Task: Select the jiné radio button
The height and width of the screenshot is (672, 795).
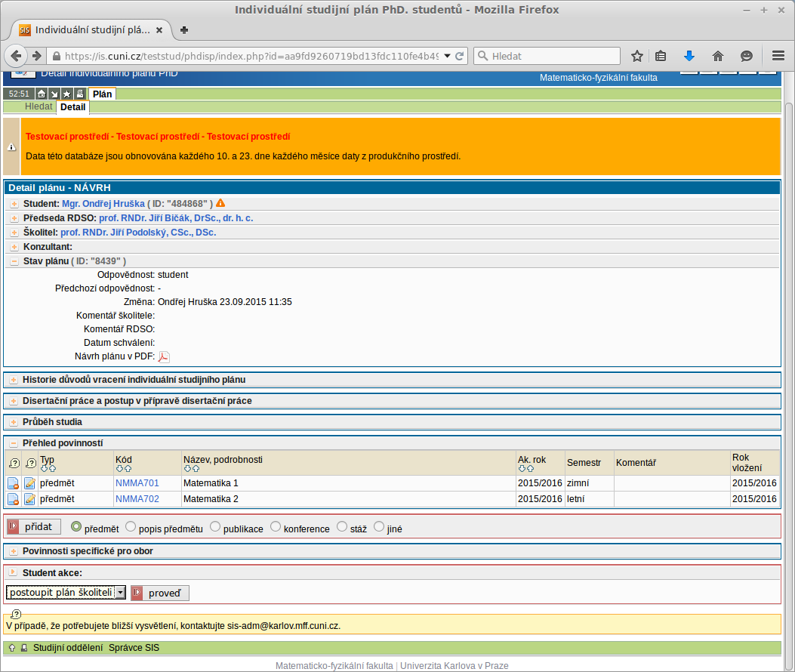Action: pos(379,527)
